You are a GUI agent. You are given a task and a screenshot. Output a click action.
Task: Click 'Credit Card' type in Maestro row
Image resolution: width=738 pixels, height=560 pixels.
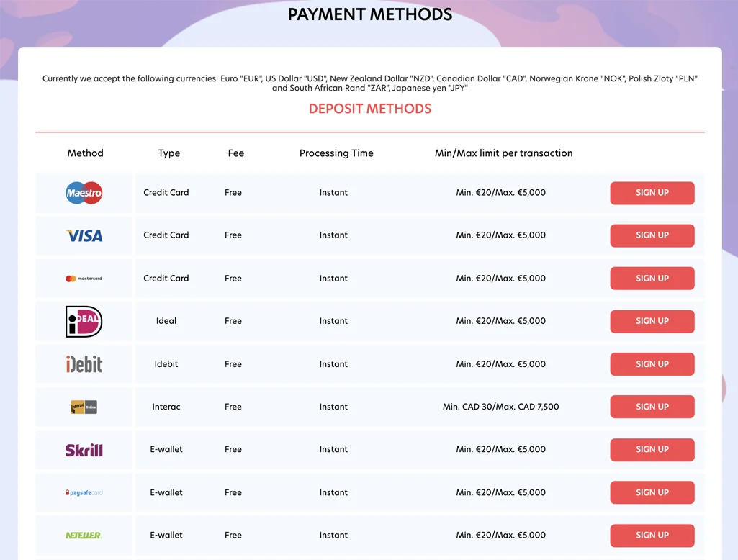[166, 192]
